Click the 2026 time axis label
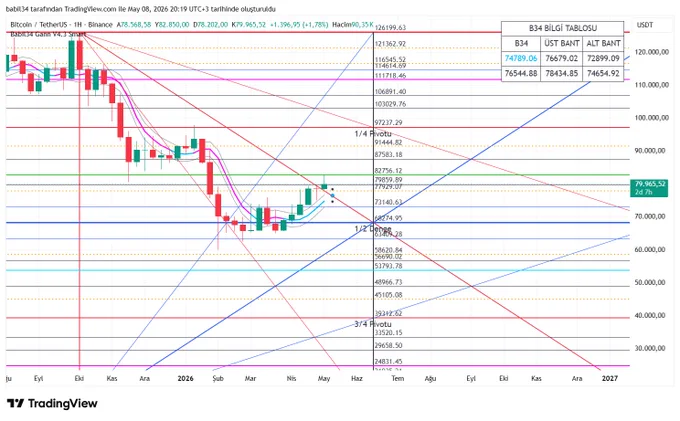Screen dimensions: 680x421 pyautogui.click(x=186, y=379)
